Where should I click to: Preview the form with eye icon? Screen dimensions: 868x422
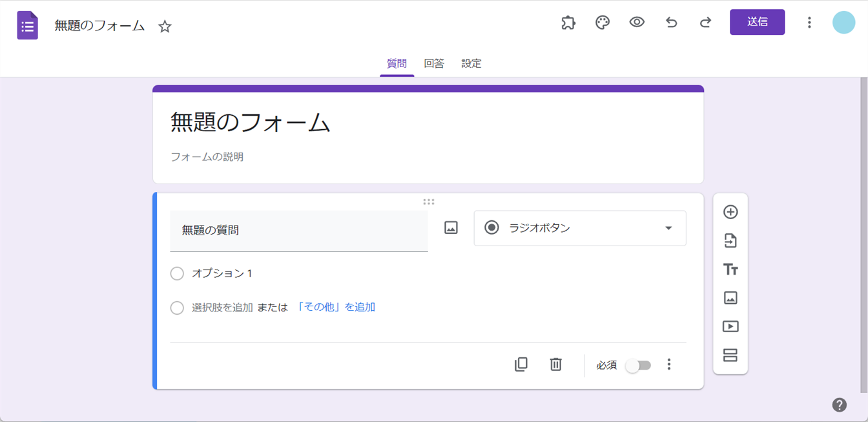coord(637,23)
